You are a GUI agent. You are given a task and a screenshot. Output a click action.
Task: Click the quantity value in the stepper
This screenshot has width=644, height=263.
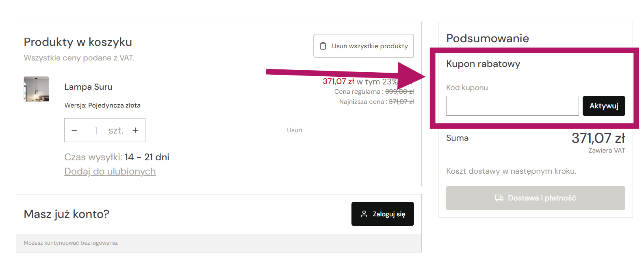click(x=96, y=130)
